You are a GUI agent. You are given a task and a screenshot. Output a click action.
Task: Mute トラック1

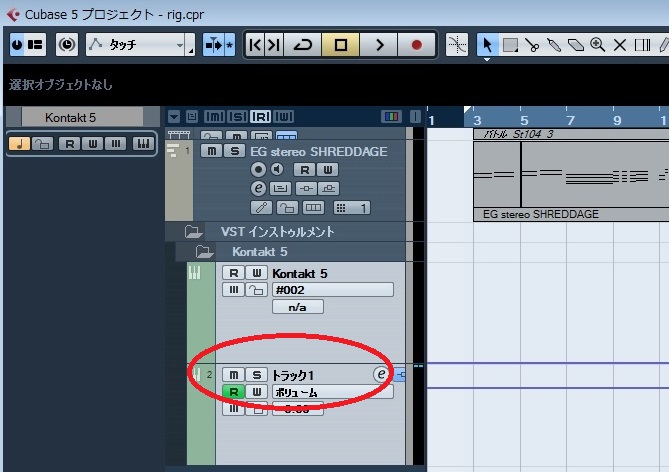(233, 375)
